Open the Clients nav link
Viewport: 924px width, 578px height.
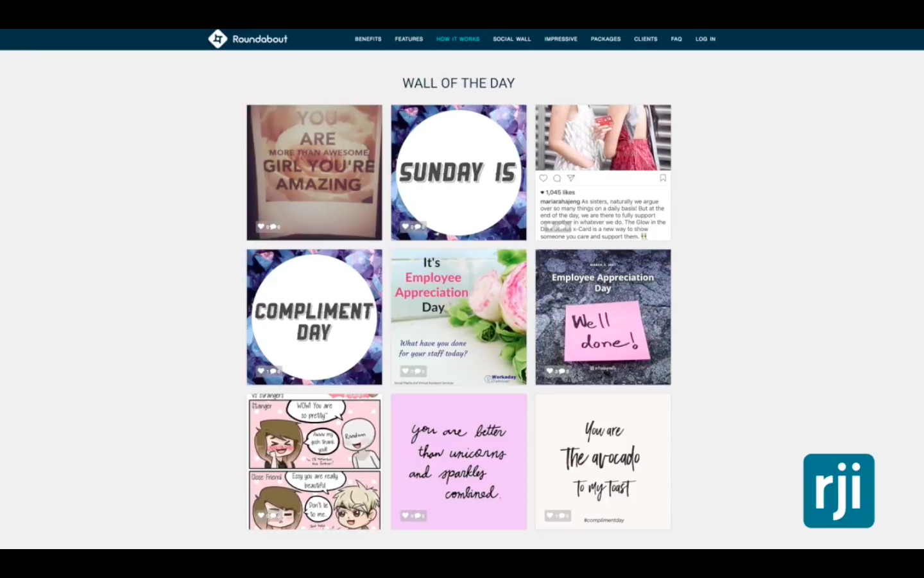(x=646, y=39)
